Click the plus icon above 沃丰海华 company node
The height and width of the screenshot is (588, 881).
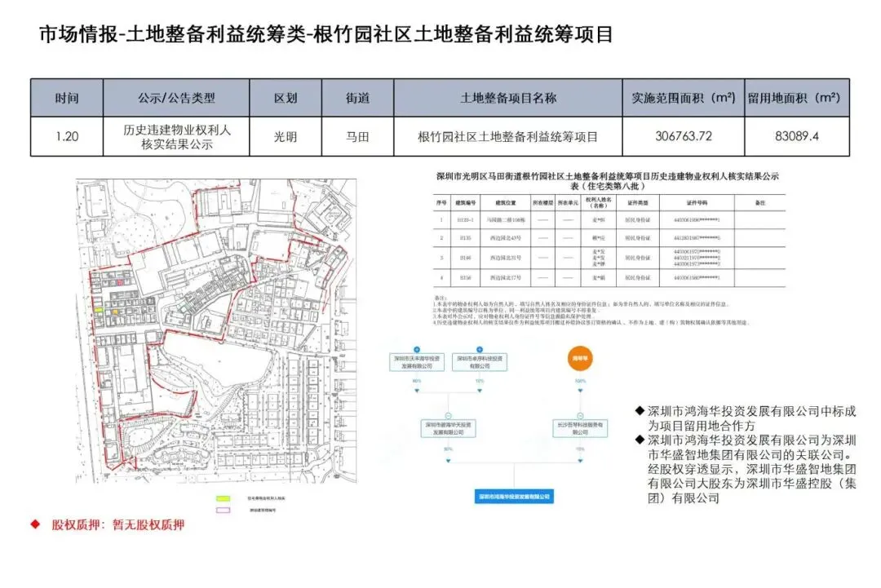tap(417, 349)
